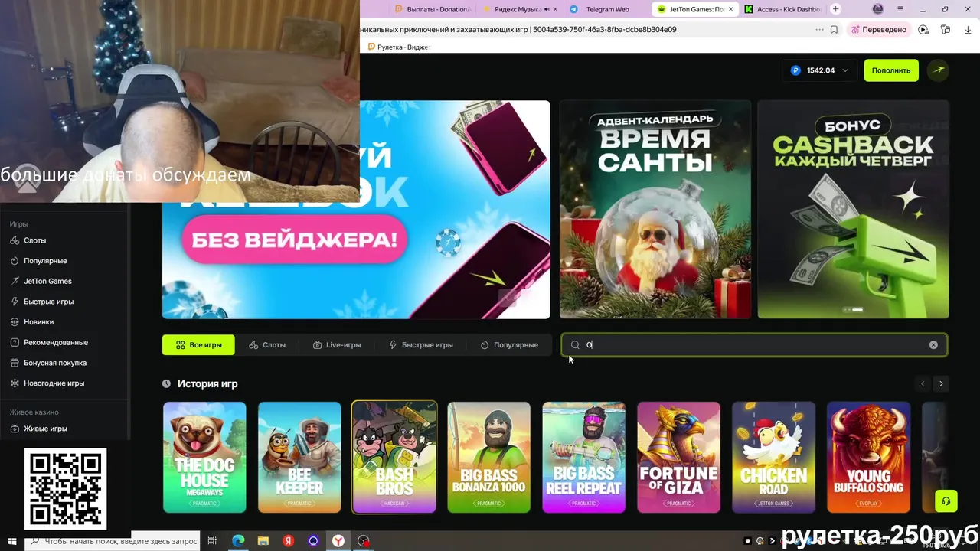Select the Live-игры category tab

(337, 345)
